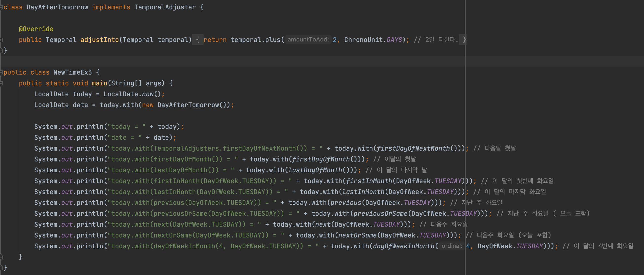Viewport: 644px width, 275px height.
Task: Click the ordinal parameter inlay hint
Action: pyautogui.click(x=452, y=246)
